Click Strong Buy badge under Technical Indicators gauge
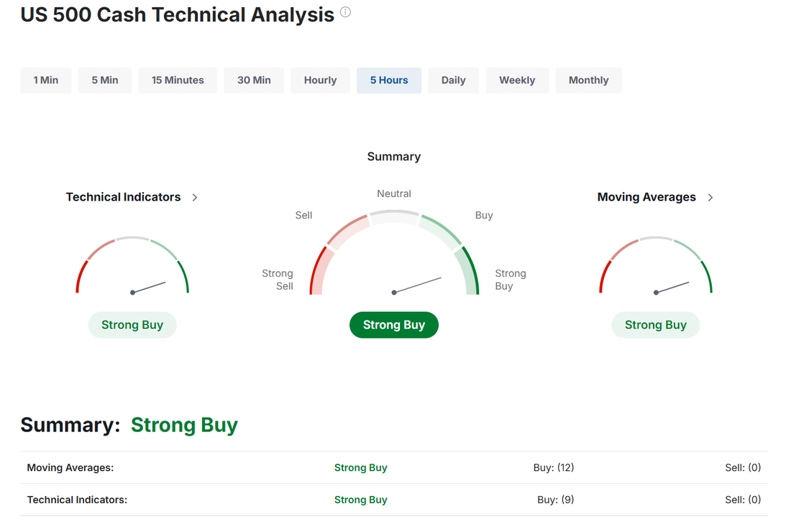 click(x=132, y=325)
